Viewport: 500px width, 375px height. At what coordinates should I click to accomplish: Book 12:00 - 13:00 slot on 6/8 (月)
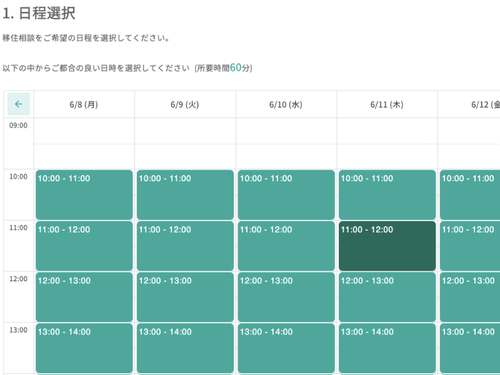coord(84,297)
